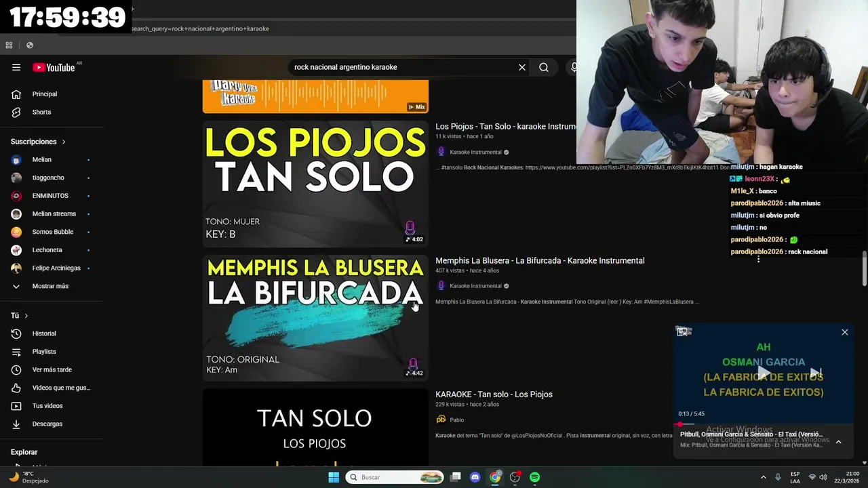This screenshot has width=868, height=488.
Task: Click tray microphone icon
Action: [x=778, y=477]
